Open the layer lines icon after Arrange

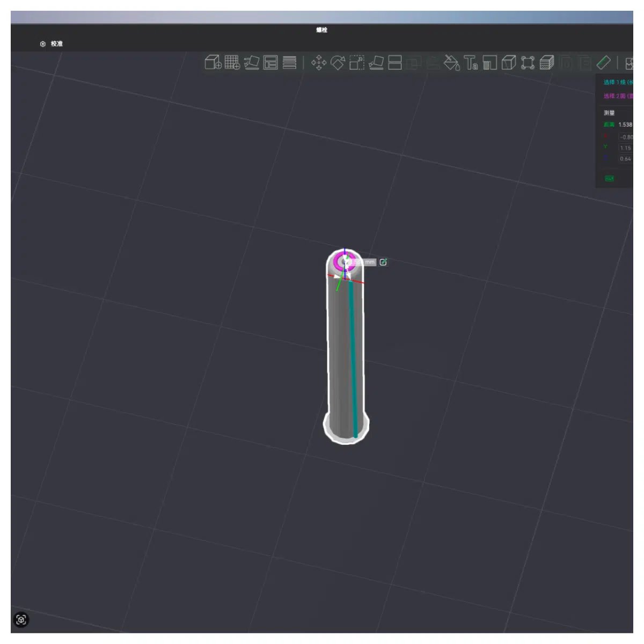(x=289, y=63)
